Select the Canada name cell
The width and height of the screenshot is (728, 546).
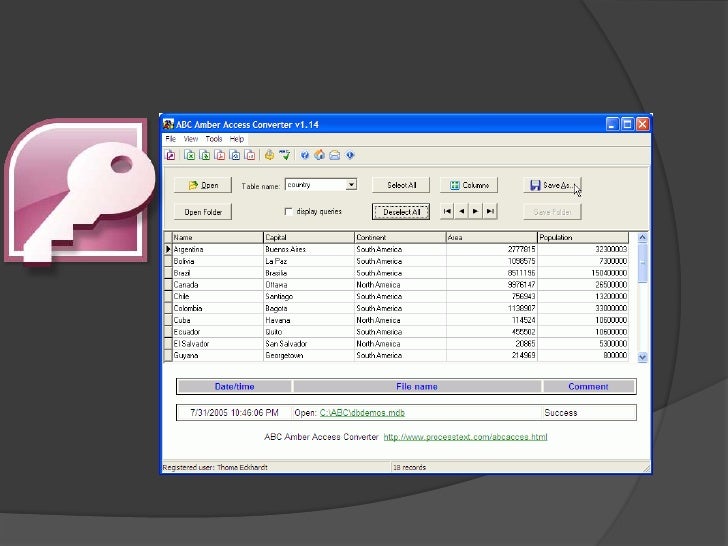(218, 285)
